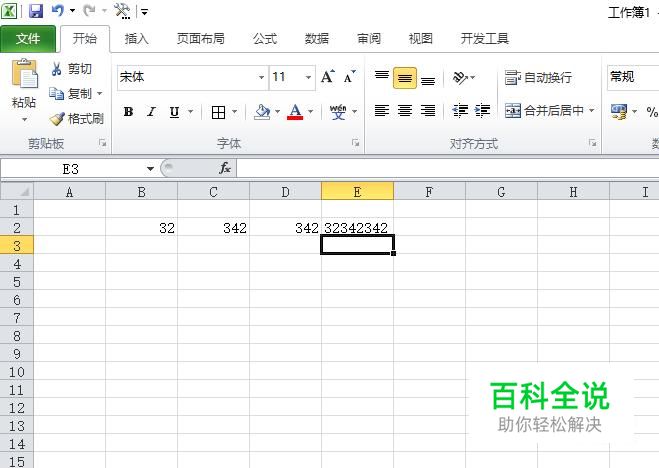This screenshot has height=468, width=659.
Task: Select cell B2 with value 32
Action: pyautogui.click(x=141, y=228)
